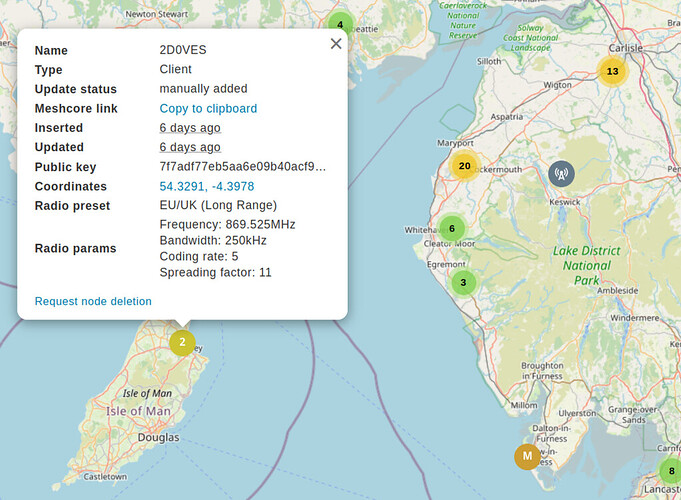This screenshot has height=500, width=681.
Task: Open the green cluster marker labeled 4 at top
Action: click(x=340, y=25)
